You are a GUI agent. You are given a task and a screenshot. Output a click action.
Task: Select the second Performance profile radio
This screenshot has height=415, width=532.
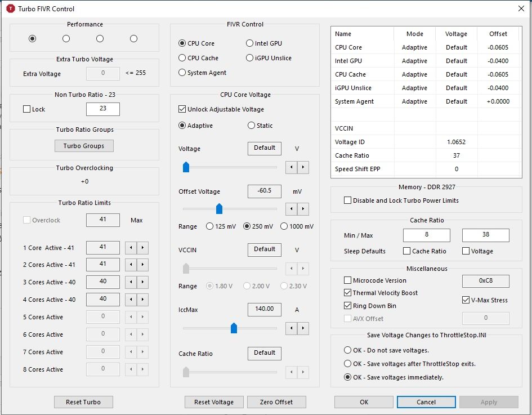[x=66, y=39]
